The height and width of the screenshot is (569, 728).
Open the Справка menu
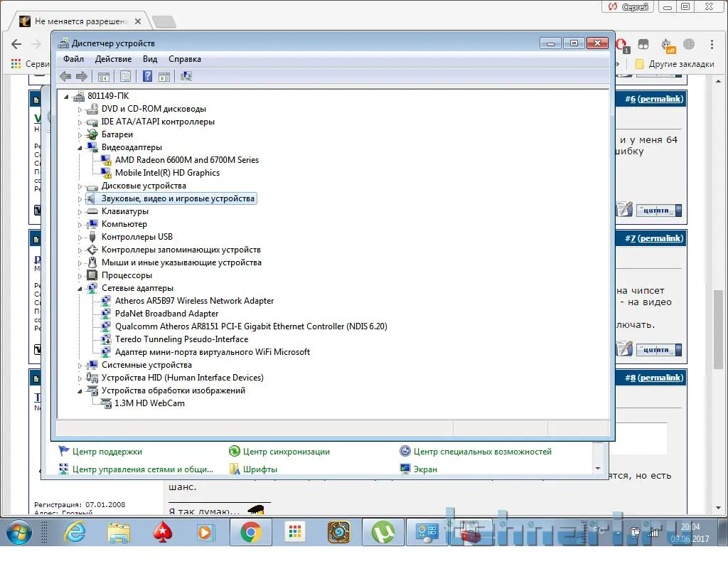click(185, 59)
